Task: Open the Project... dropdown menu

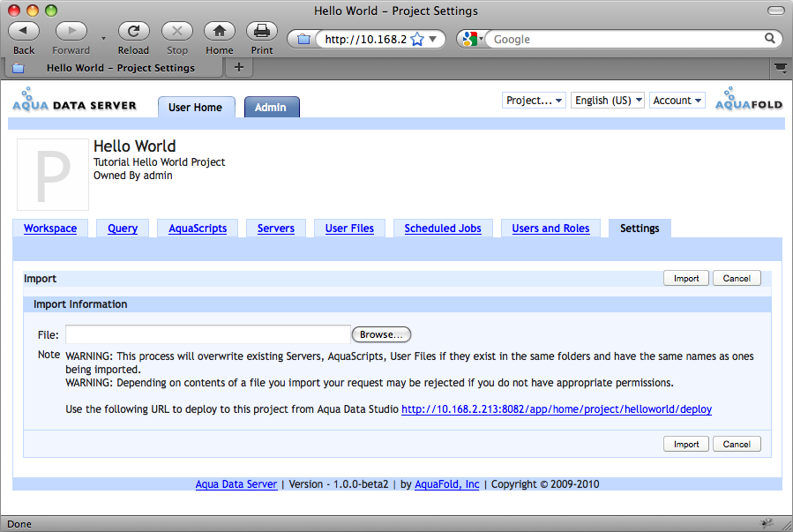Action: click(x=534, y=100)
